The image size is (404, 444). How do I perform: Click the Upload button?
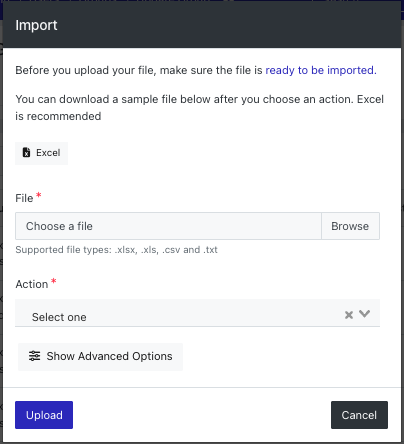(44, 415)
